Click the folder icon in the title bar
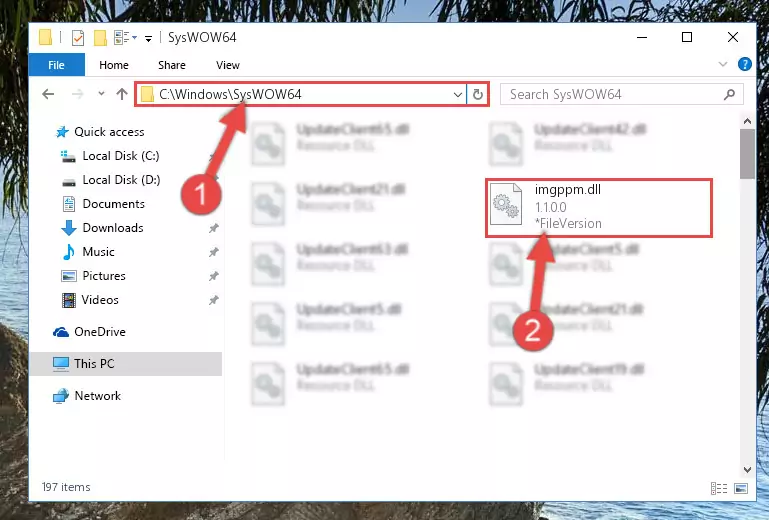This screenshot has width=769, height=520. tap(45, 37)
